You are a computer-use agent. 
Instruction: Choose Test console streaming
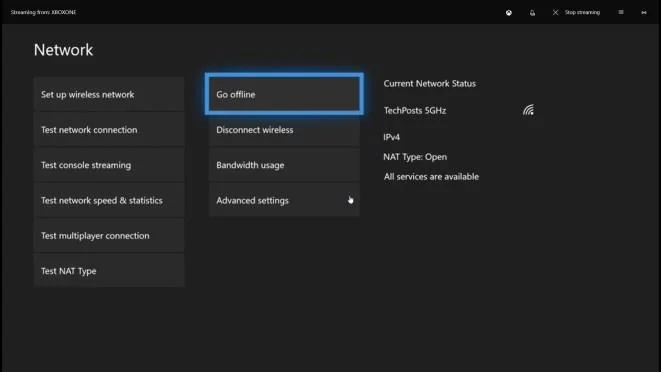(109, 165)
